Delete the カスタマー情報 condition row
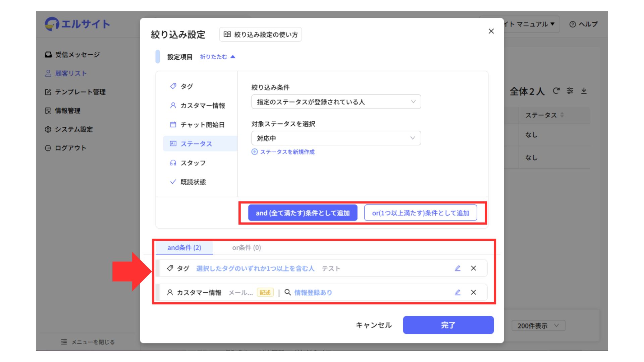 (x=473, y=292)
